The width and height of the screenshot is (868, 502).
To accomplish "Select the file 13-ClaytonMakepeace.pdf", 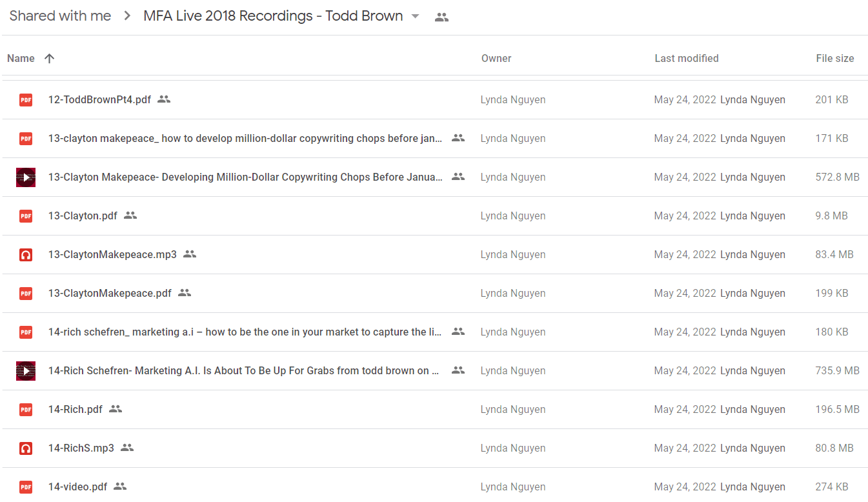I will [x=110, y=294].
